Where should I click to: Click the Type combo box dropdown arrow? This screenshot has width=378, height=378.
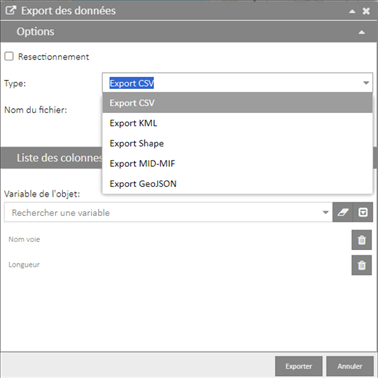pos(366,83)
